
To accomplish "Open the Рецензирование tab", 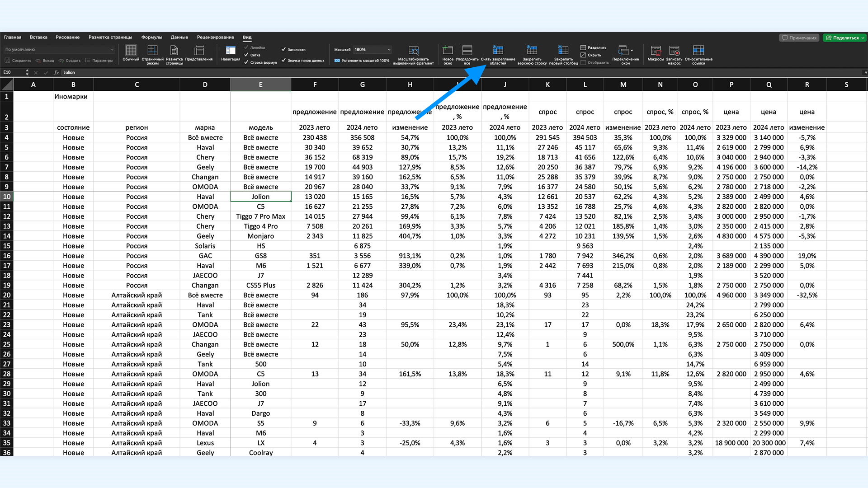I will pos(216,38).
